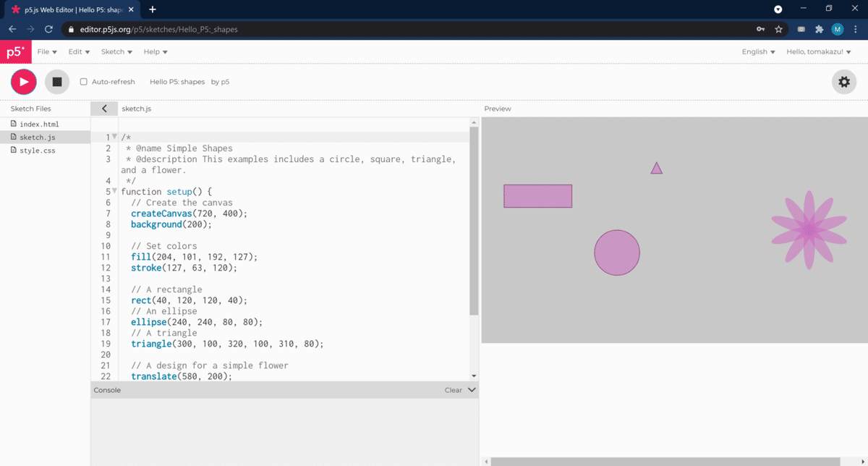868x466 pixels.
Task: Collapse the sketch files sidebar arrow
Action: pyautogui.click(x=105, y=109)
